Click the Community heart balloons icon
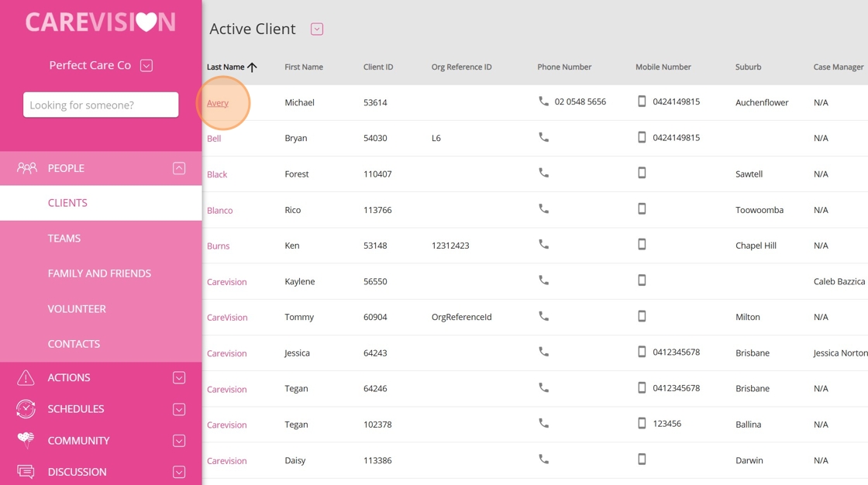Screen dimensions: 868x485 (26, 440)
